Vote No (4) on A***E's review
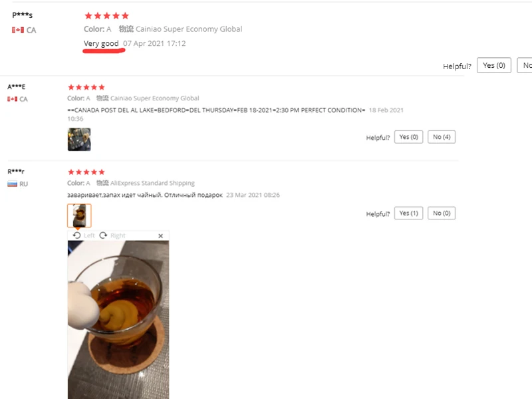532x399 pixels. click(442, 137)
